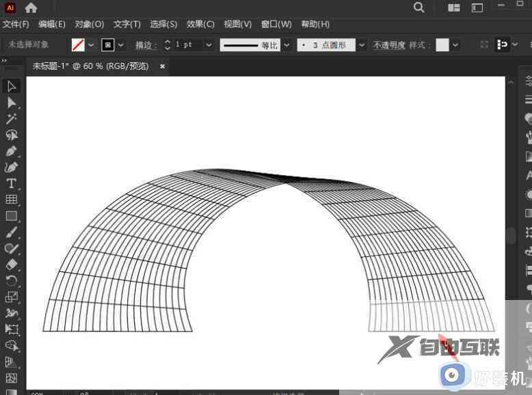The width and height of the screenshot is (532, 395).
Task: Select the Selection tool arrow
Action: tap(12, 87)
